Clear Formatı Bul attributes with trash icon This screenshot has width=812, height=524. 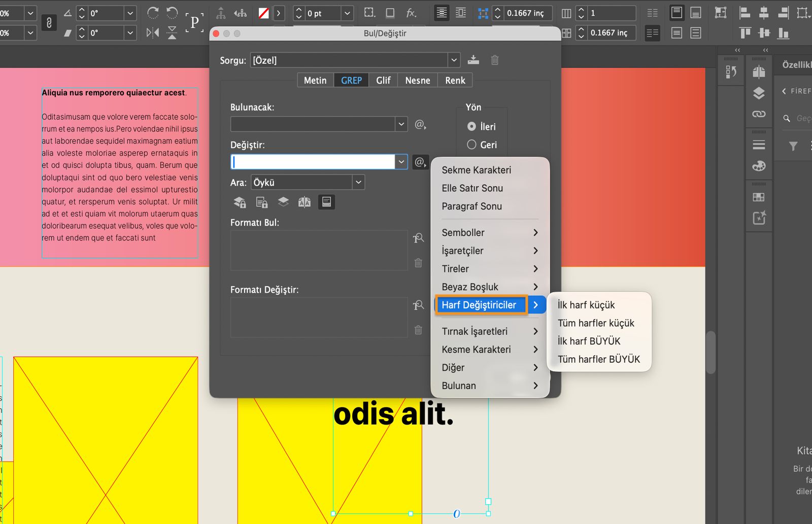click(418, 263)
